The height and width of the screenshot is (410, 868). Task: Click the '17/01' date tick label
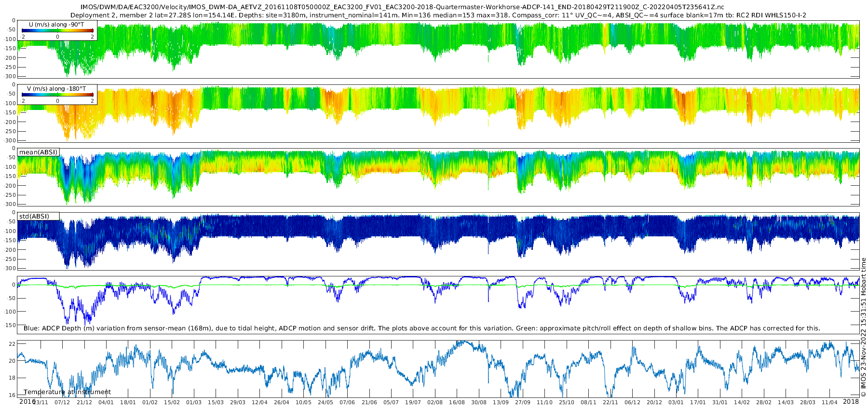tap(698, 402)
